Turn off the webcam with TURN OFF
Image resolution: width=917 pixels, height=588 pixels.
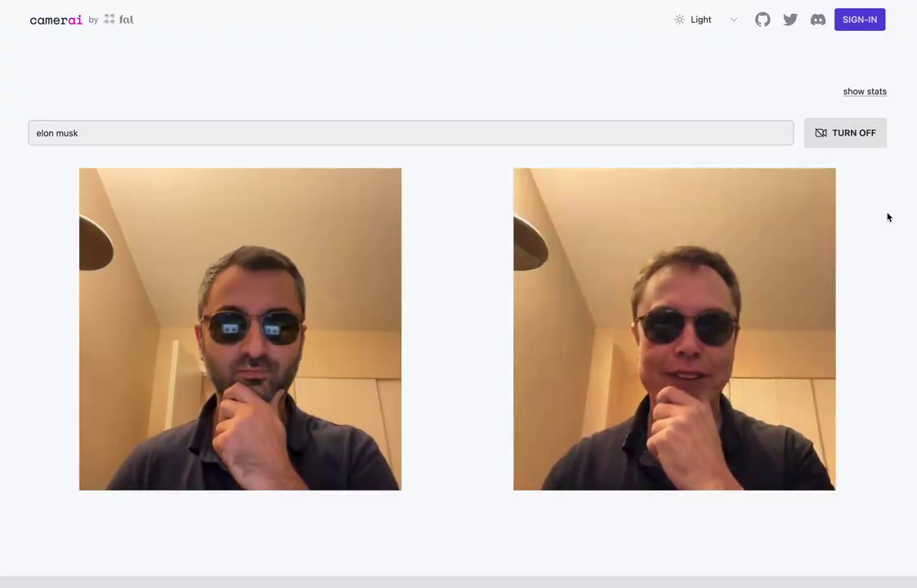click(x=845, y=132)
